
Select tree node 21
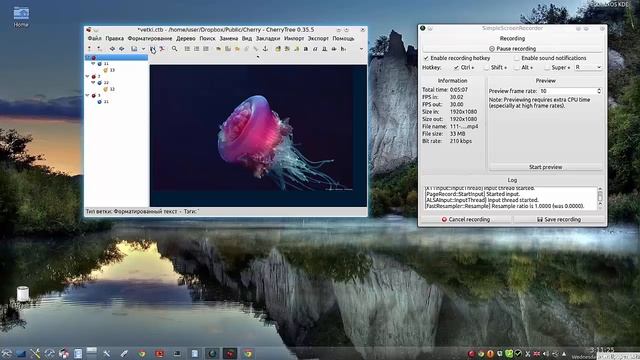106,102
